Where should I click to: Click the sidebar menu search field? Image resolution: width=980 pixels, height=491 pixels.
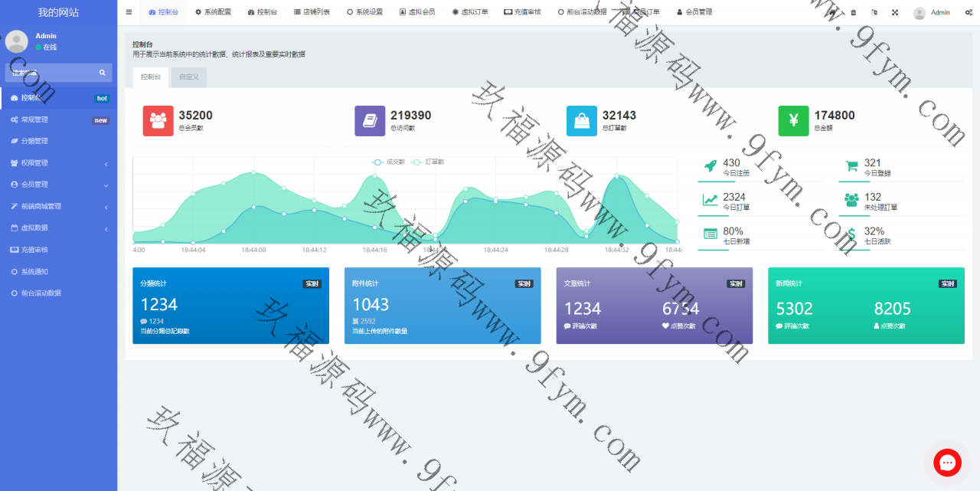(51, 73)
